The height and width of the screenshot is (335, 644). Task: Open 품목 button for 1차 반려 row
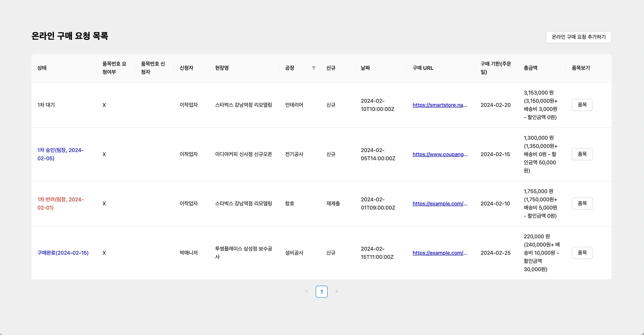click(582, 204)
